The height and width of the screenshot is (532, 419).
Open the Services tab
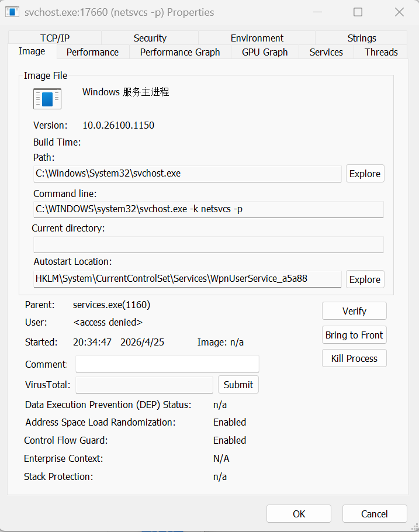326,52
